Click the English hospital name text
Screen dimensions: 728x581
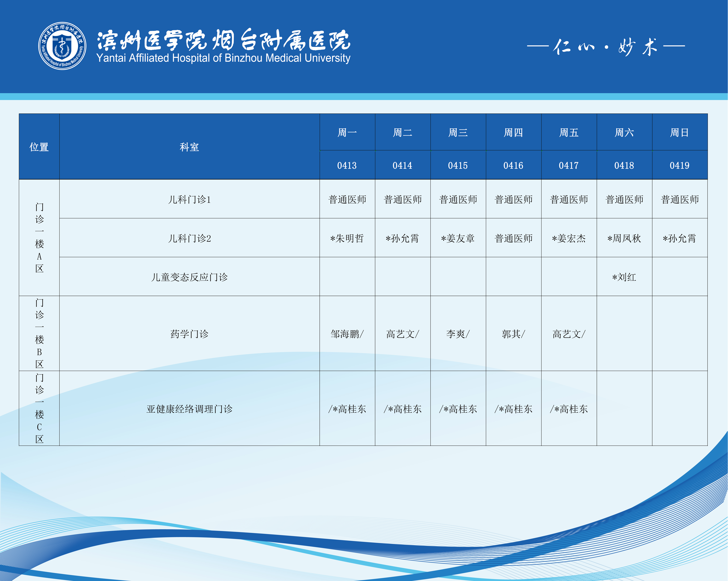pos(224,58)
